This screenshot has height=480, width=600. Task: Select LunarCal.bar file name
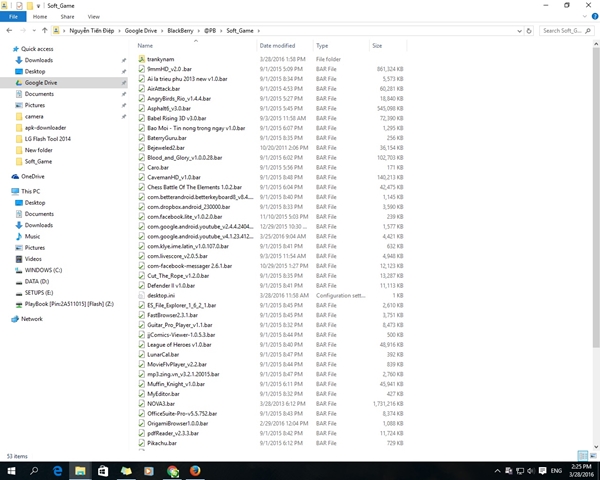pos(163,354)
